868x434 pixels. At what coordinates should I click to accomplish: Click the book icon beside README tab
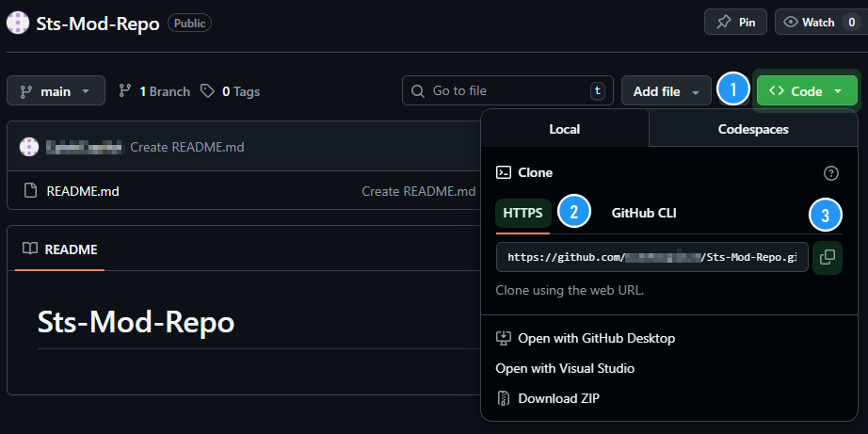30,249
